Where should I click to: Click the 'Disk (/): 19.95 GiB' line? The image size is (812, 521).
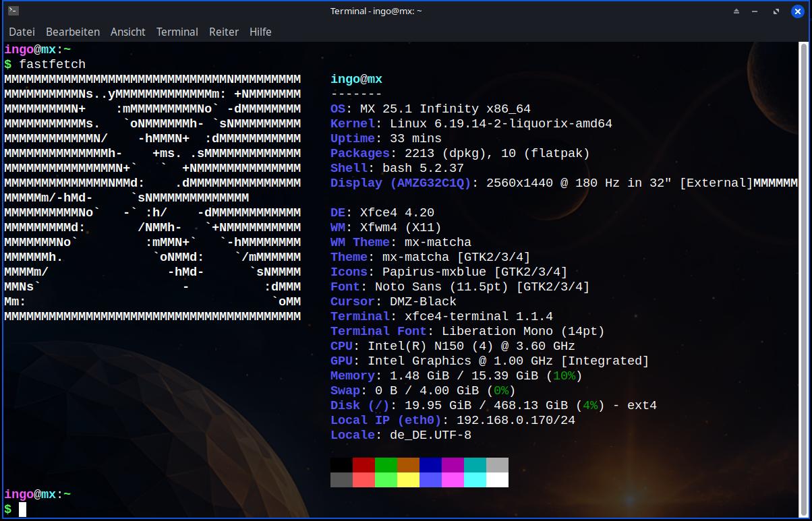[494, 405]
